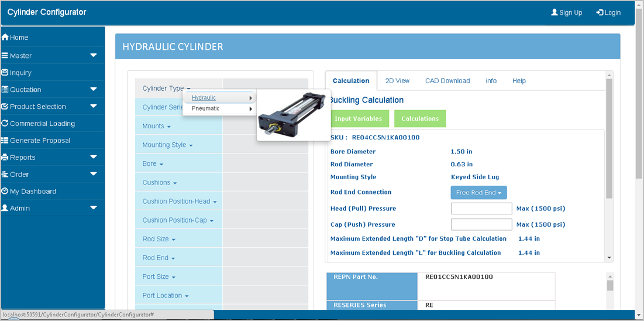Open the Cushion Position-Cap dropdown

(x=178, y=220)
